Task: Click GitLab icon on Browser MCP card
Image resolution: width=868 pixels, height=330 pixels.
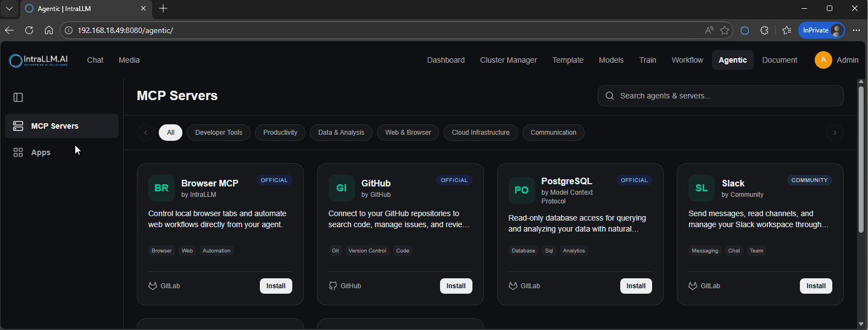Action: (x=153, y=286)
